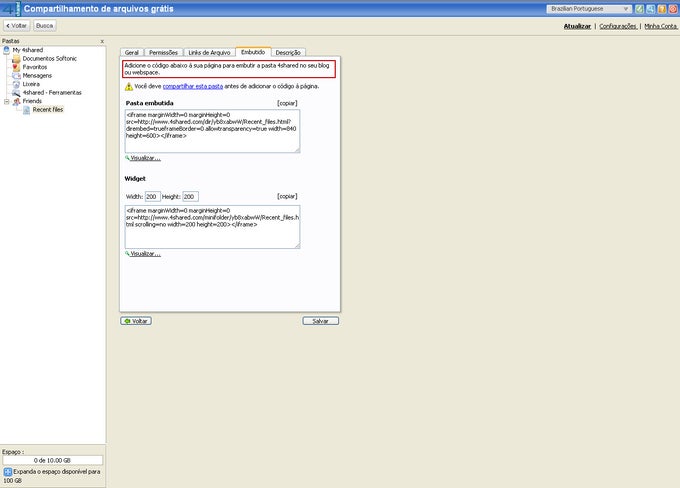The image size is (680, 488).
Task: Click the Widget textarea resize grip
Action: coord(297,246)
